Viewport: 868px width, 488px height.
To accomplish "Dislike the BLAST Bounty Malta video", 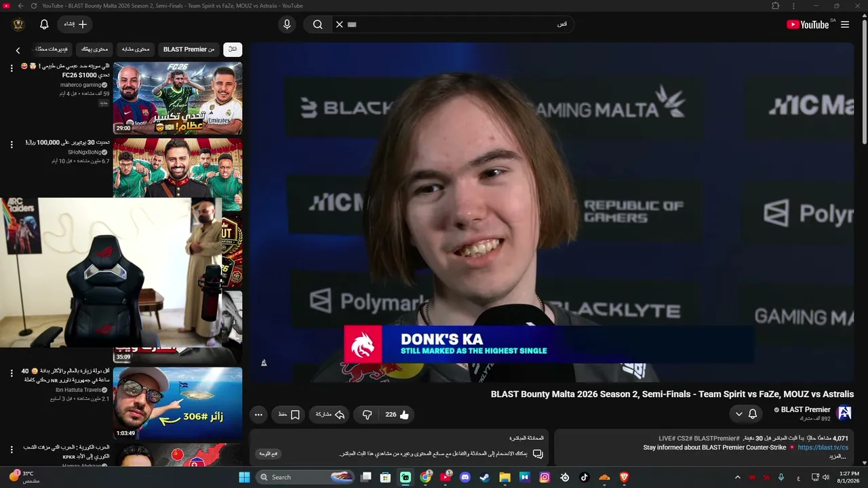I will click(367, 415).
